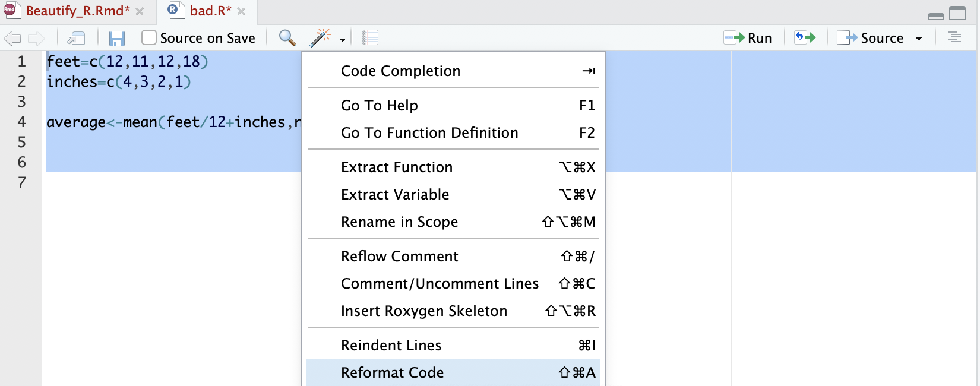This screenshot has height=386, width=980.
Task: Re-run the previous code region icon
Action: [805, 37]
